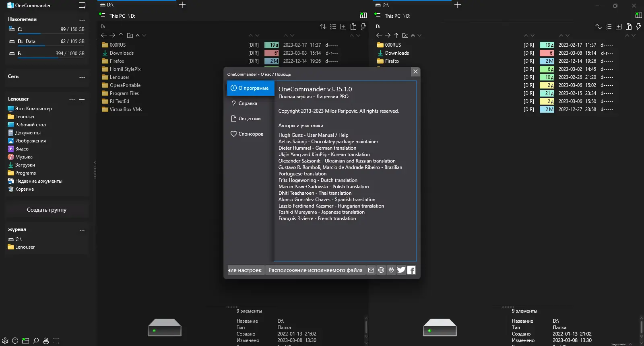This screenshot has width=644, height=346.
Task: Toggle sidebar layout icon next to OneCommander title
Action: [82, 5]
